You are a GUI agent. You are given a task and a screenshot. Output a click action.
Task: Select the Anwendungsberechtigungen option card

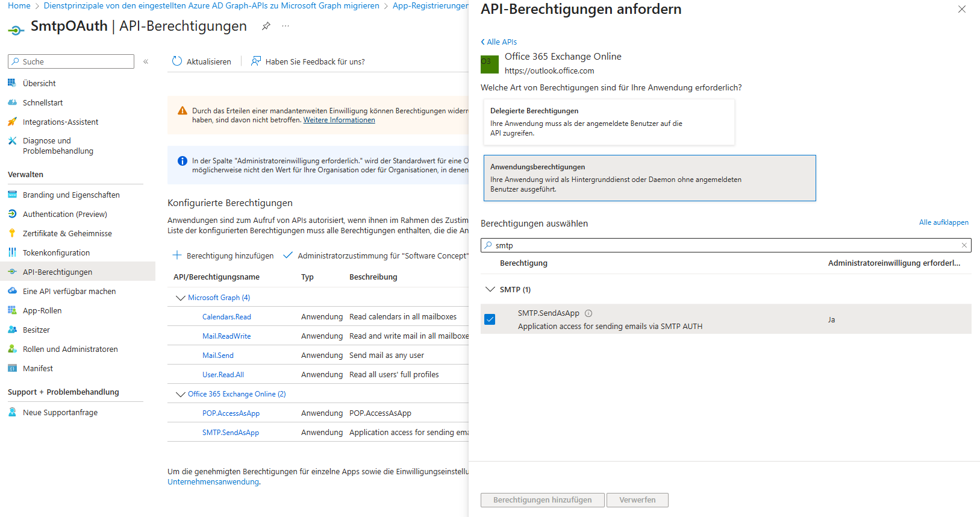[x=649, y=178]
